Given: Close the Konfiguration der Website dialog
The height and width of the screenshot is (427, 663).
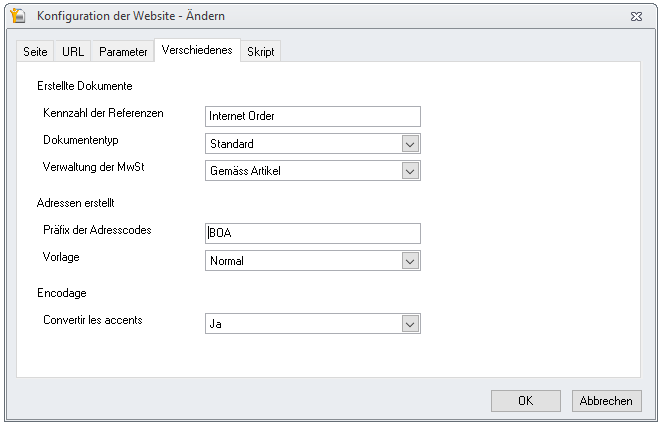Looking at the screenshot, I should 636,16.
